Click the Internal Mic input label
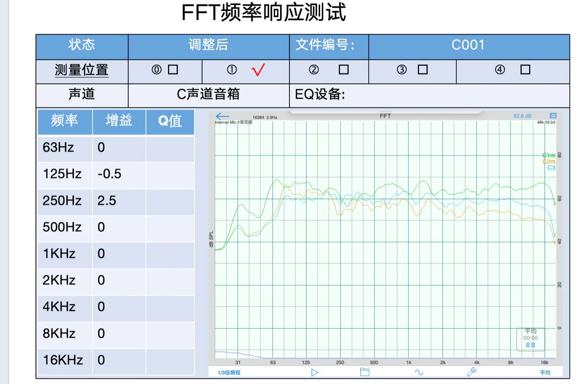 pos(233,122)
